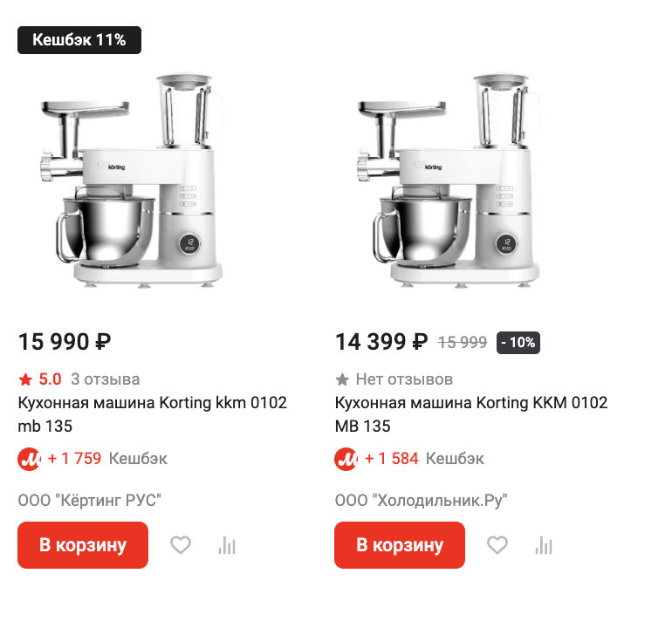The image size is (672, 635).
Task: Open seller ООО "Кёртинг РУС"
Action: 90,501
